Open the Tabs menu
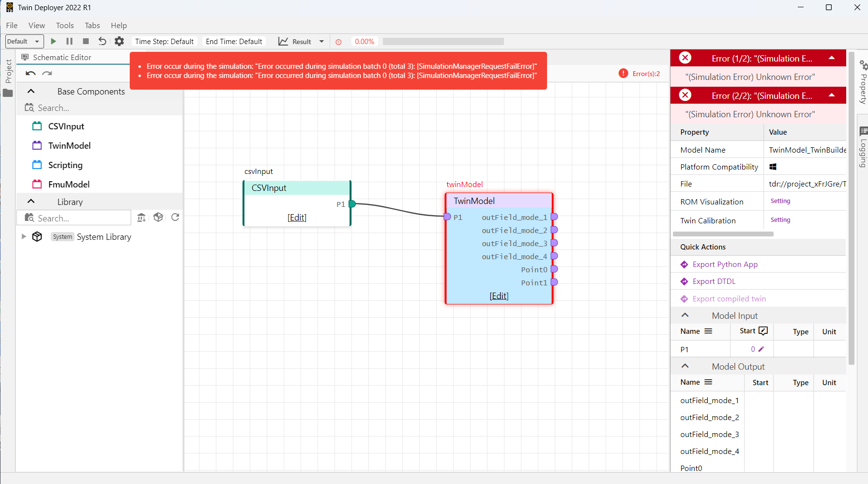The image size is (868, 484). [x=92, y=26]
